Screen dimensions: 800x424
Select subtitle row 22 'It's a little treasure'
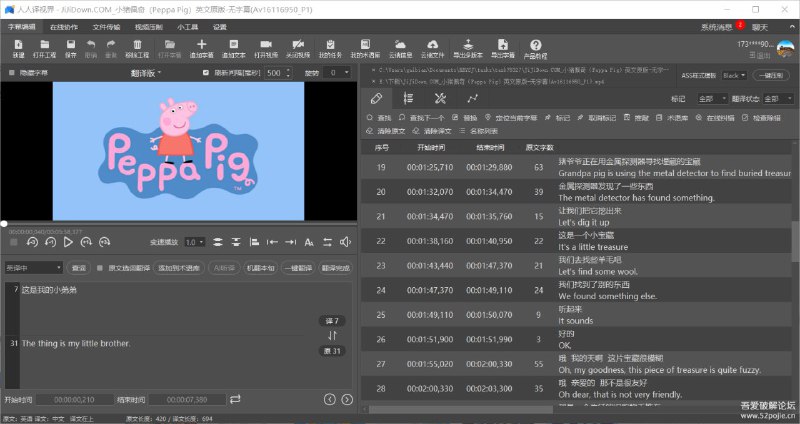pos(577,241)
